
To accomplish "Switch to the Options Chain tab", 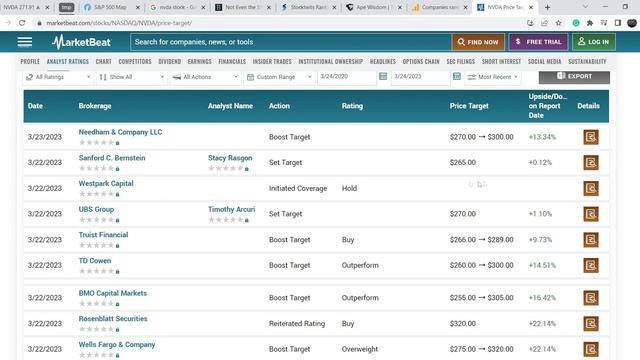I will coord(421,62).
